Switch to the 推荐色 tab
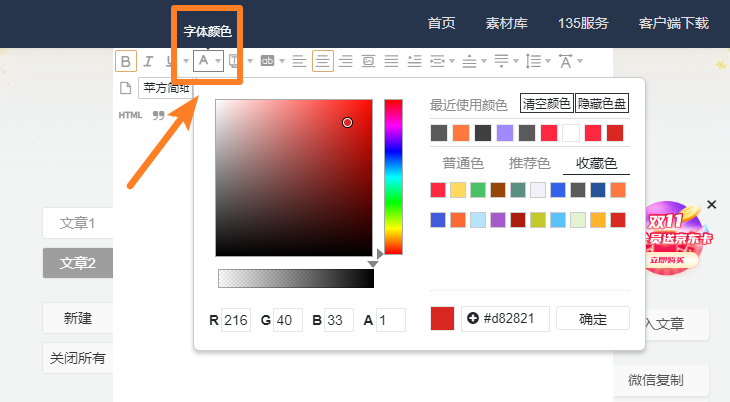Screen dimensions: 730x402 tap(529, 163)
